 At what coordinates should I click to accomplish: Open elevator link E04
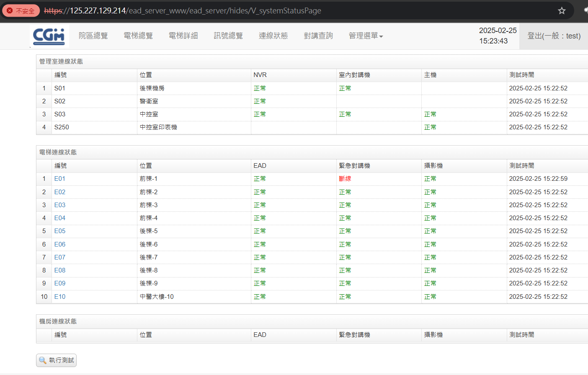(x=60, y=218)
